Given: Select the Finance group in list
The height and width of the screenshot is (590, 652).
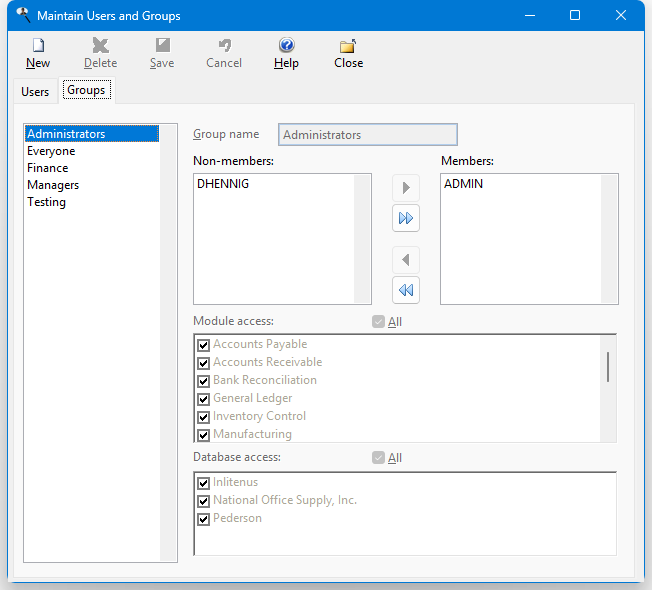Looking at the screenshot, I should click(48, 168).
